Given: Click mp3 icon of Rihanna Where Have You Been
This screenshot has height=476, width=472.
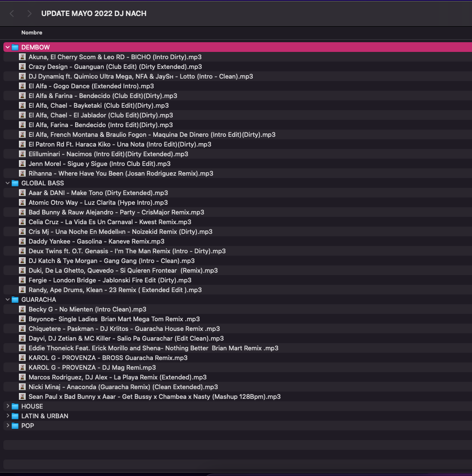Looking at the screenshot, I should pyautogui.click(x=22, y=173).
